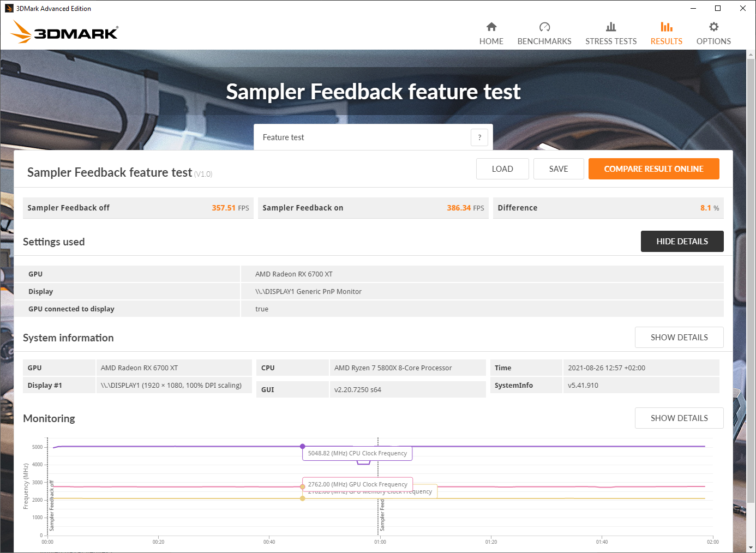Click the Feature test label box

coord(373,137)
